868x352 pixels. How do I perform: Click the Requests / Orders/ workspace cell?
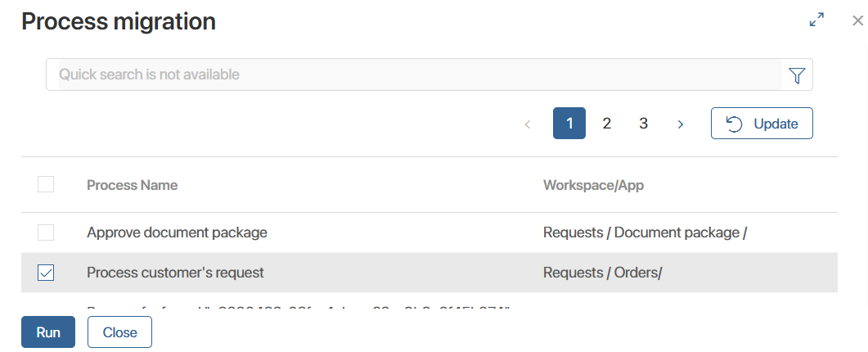[x=602, y=273]
